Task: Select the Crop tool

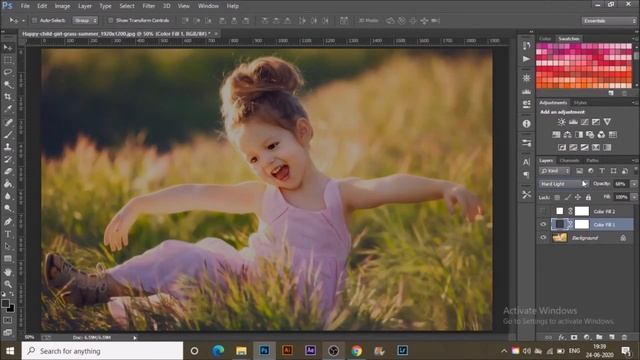Action: [8, 97]
